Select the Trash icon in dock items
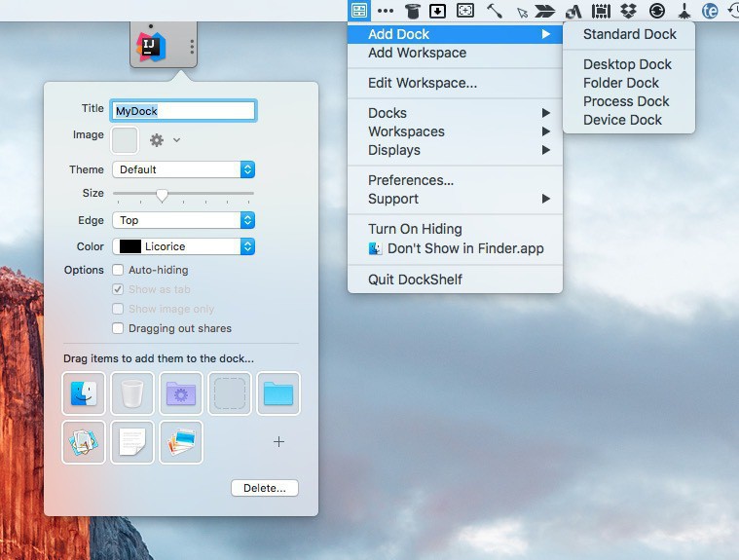 132,392
